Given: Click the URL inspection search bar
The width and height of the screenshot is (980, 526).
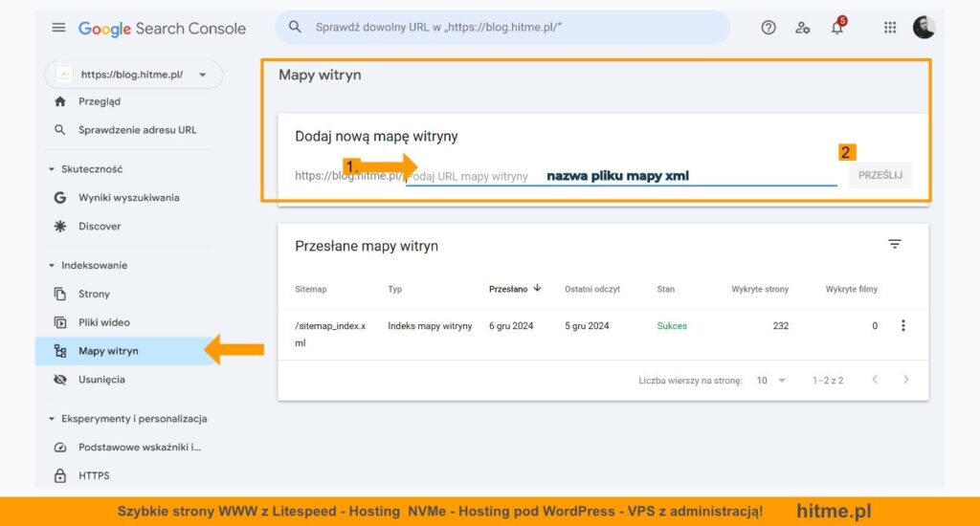Looking at the screenshot, I should click(502, 28).
